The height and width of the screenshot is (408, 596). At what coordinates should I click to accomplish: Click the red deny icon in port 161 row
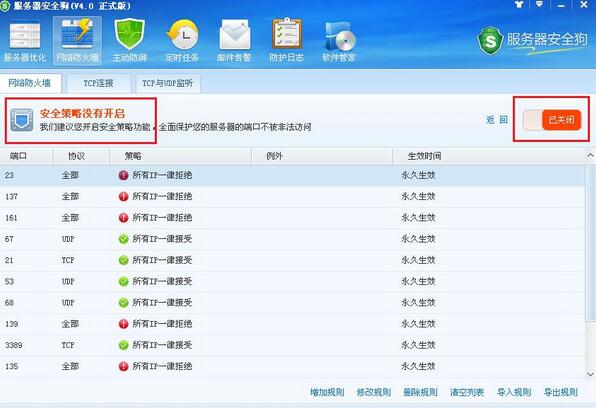click(123, 217)
